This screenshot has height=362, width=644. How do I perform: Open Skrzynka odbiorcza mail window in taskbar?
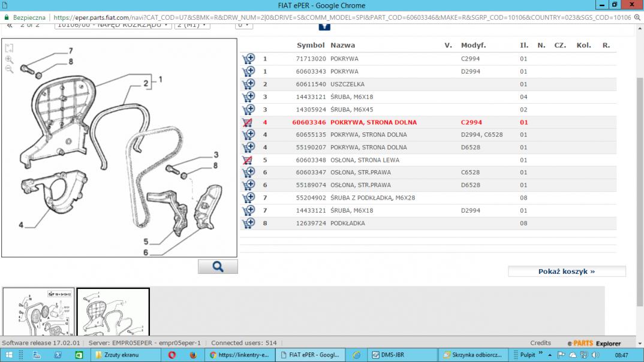pos(473,355)
